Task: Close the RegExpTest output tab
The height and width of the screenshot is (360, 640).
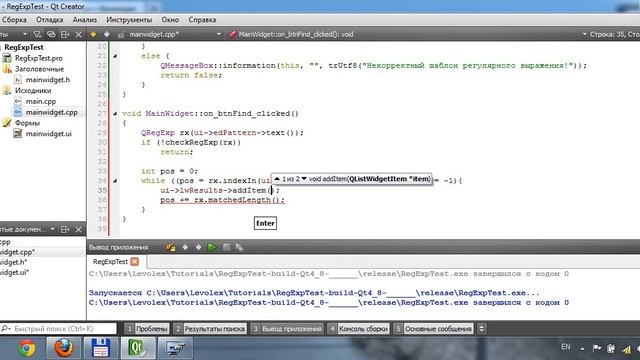Action: pyautogui.click(x=135, y=262)
